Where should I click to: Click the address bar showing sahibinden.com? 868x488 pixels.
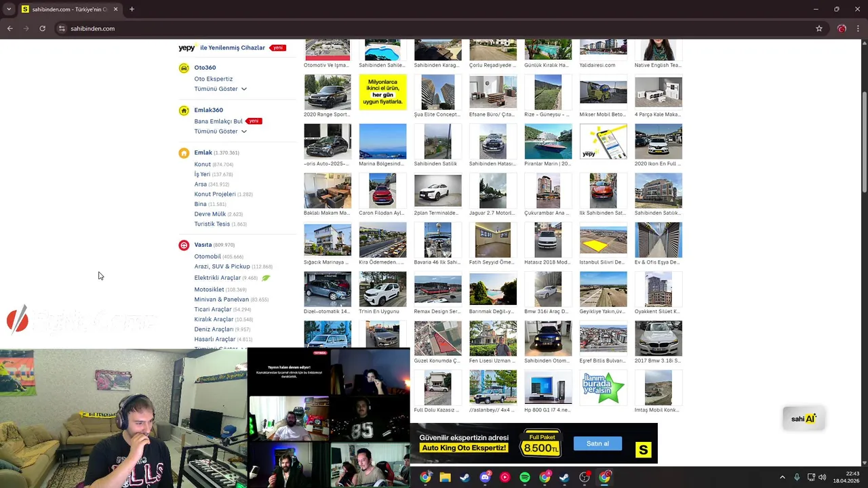click(x=434, y=28)
